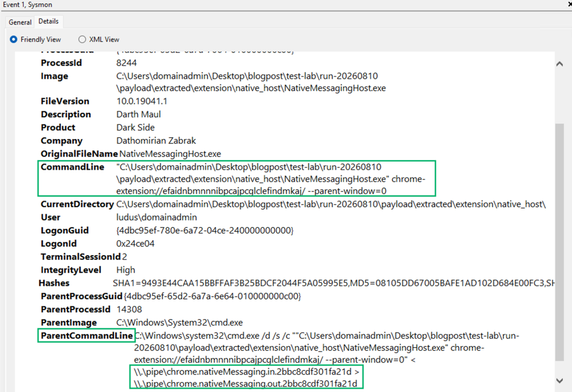Image resolution: width=572 pixels, height=392 pixels.
Task: Click ParentImage value cmd.exe path
Action: click(x=179, y=322)
